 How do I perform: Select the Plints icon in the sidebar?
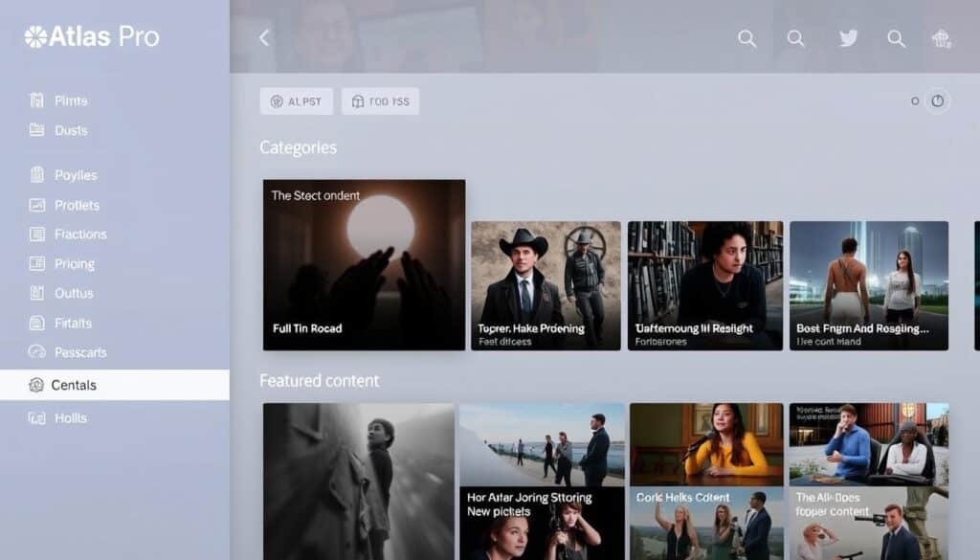[x=35, y=100]
